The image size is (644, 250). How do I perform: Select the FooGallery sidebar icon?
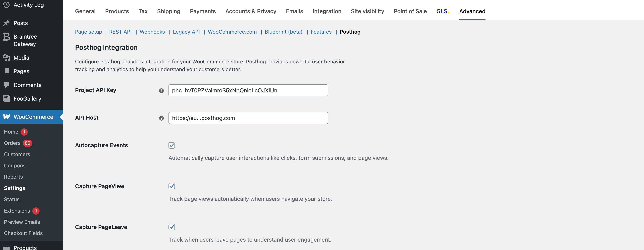(x=6, y=98)
